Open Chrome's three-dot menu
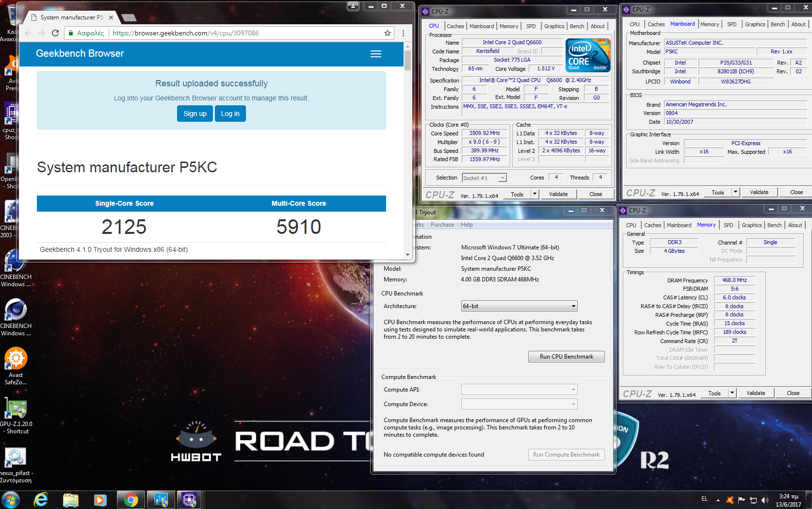The image size is (812, 509). point(403,33)
